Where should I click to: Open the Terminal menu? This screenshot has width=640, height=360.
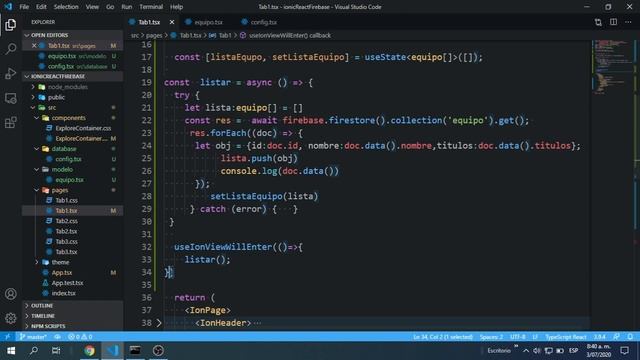coord(151,7)
